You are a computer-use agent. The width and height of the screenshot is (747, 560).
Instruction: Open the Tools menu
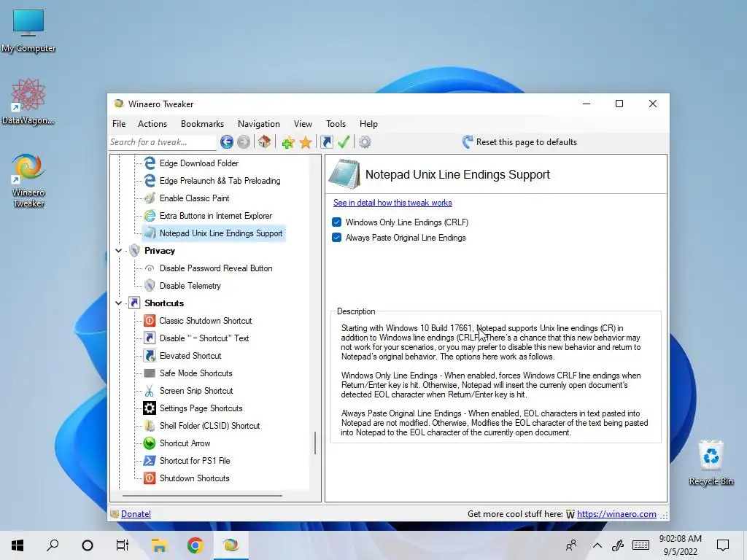click(336, 124)
